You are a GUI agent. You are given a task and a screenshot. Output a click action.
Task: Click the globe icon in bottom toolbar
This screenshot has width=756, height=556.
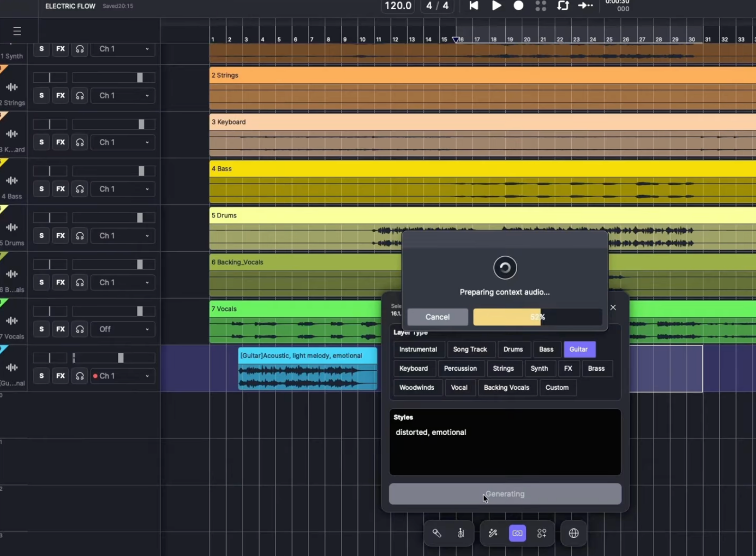point(574,533)
